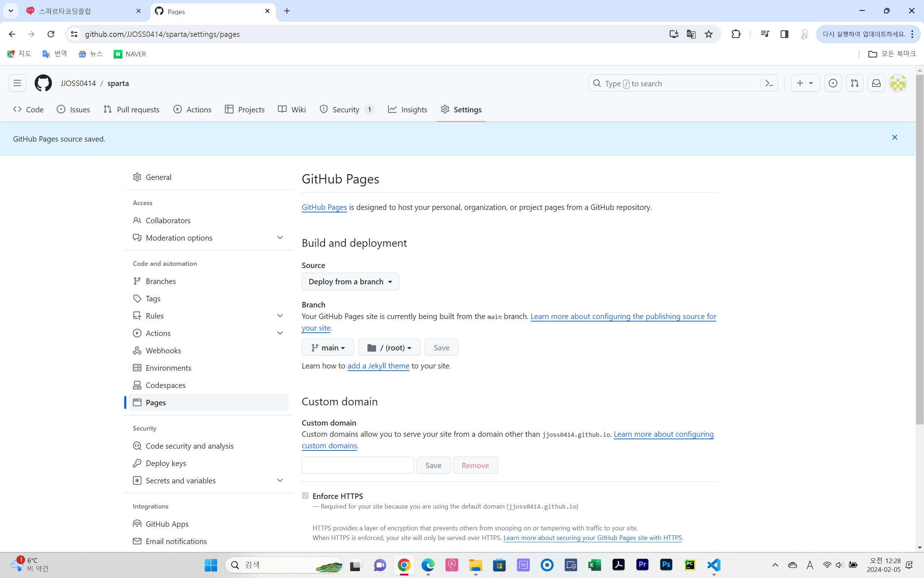Click the Windows Start button
The image size is (924, 578).
click(211, 565)
